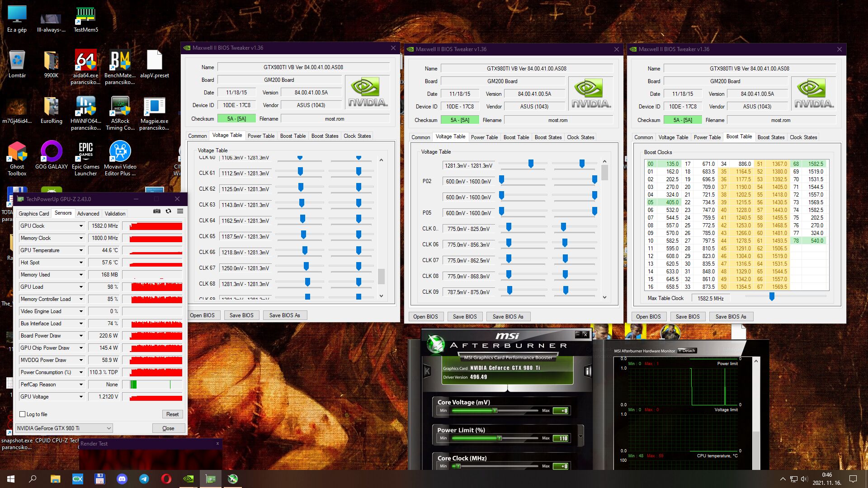Image resolution: width=868 pixels, height=488 pixels.
Task: Click taskbar search magnifier icon
Action: point(33,479)
